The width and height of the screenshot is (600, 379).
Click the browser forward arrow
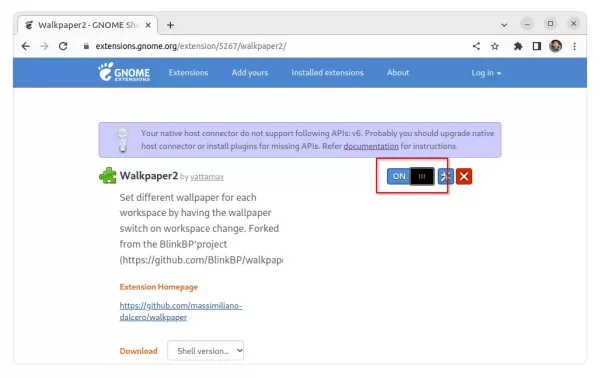[x=44, y=46]
